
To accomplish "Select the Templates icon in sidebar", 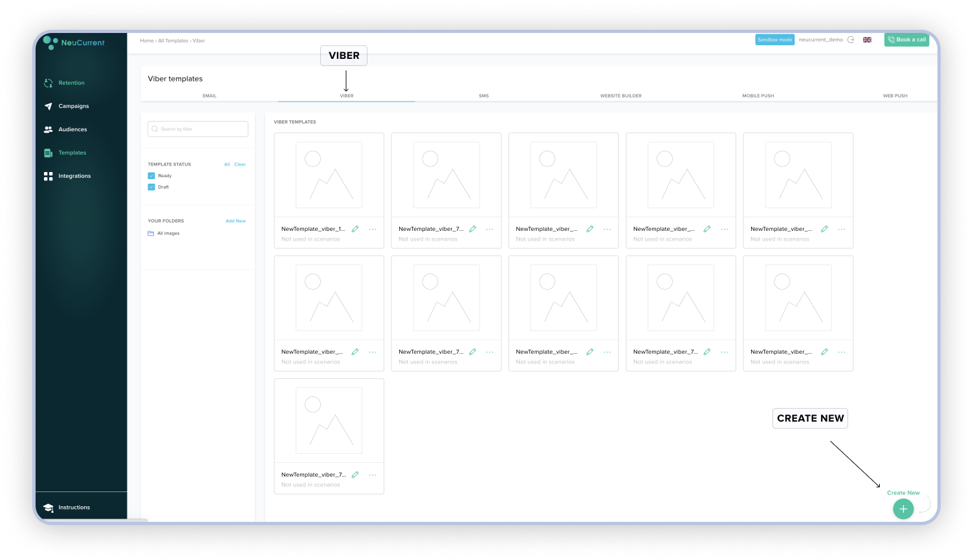I will [48, 153].
